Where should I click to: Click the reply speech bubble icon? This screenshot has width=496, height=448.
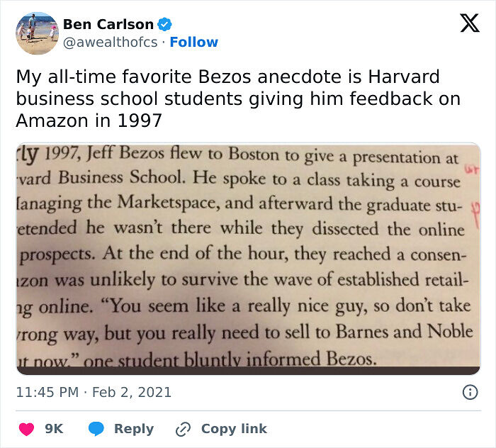coord(97,429)
